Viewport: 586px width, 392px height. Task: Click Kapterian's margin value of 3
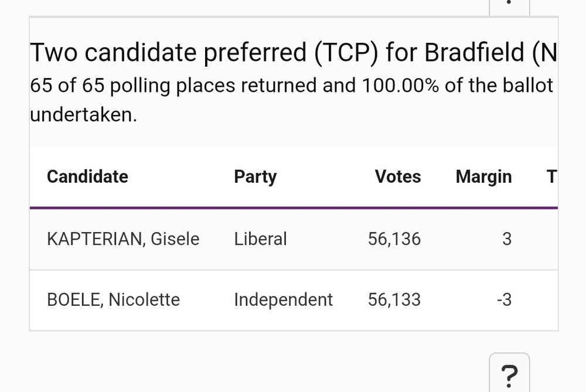507,239
